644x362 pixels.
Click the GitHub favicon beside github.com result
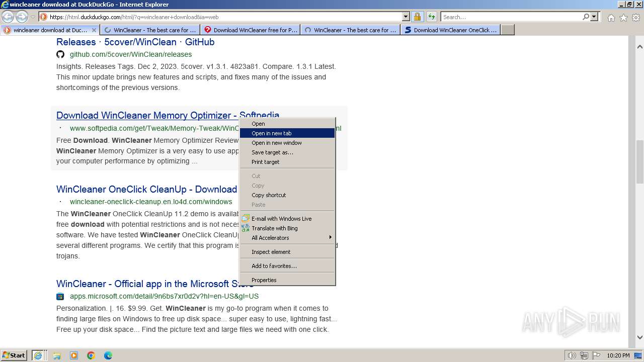point(60,54)
